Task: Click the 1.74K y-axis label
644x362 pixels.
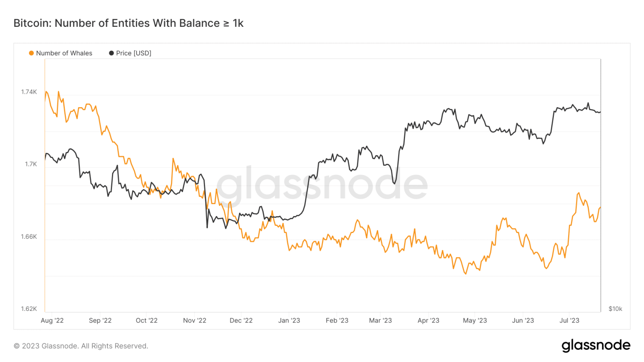Action: (x=29, y=92)
